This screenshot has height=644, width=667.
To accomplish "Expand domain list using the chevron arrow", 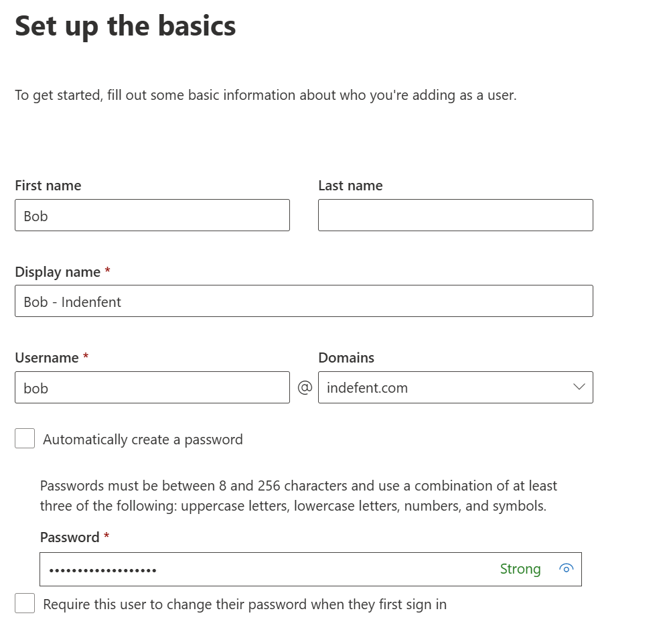I will pyautogui.click(x=579, y=387).
